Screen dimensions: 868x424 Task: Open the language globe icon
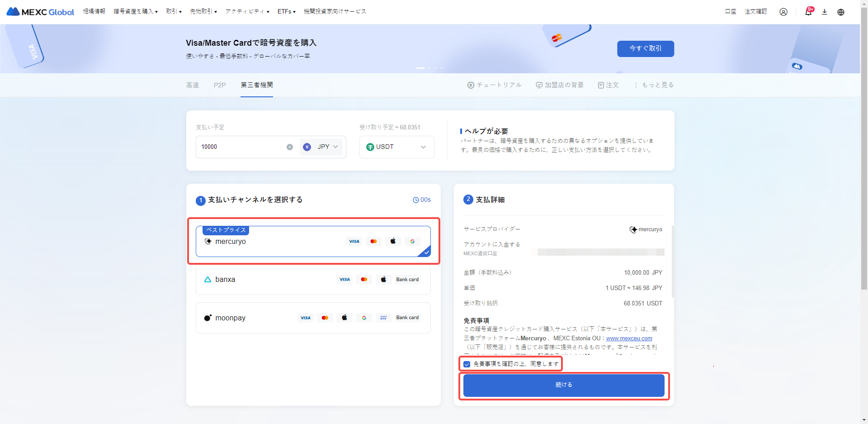coord(840,12)
